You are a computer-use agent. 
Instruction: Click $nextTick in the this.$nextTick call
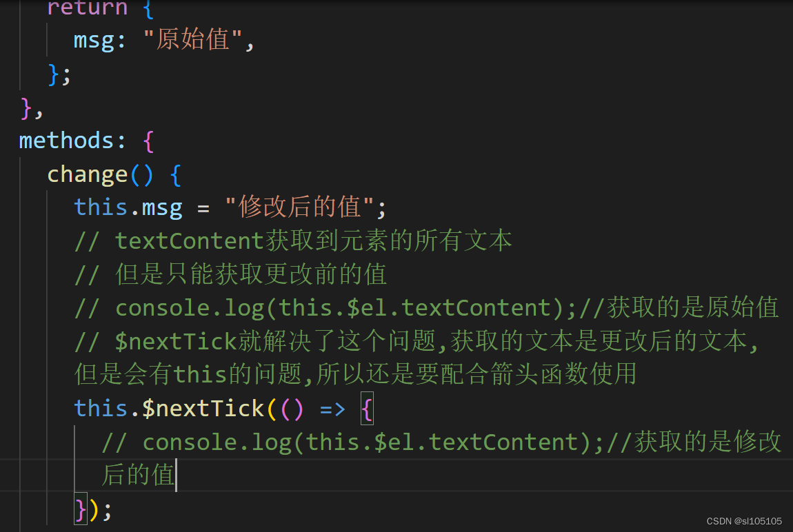203,408
